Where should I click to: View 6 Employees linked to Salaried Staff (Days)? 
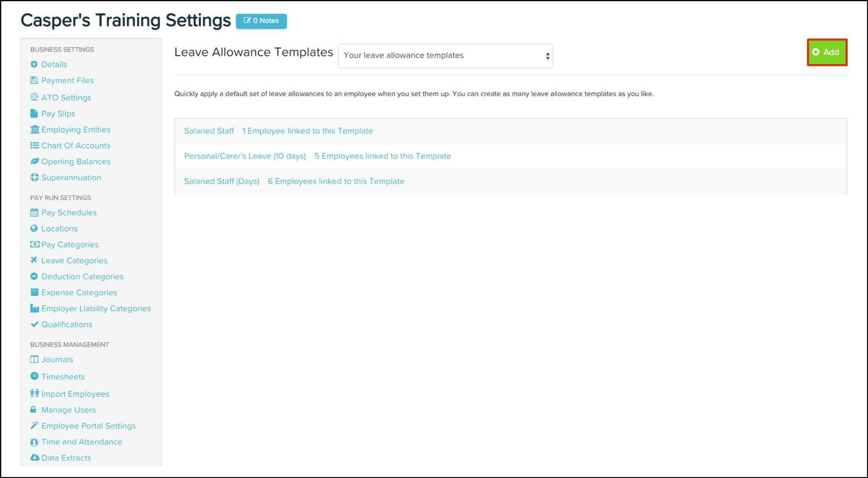(x=336, y=181)
